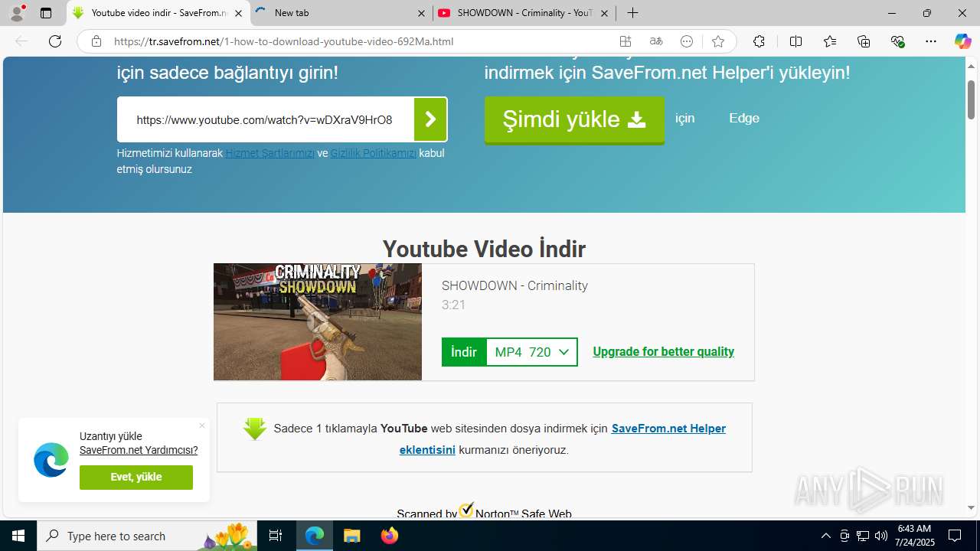This screenshot has height=551, width=980.
Task: Click the Şimdi yükle install button
Action: [574, 119]
